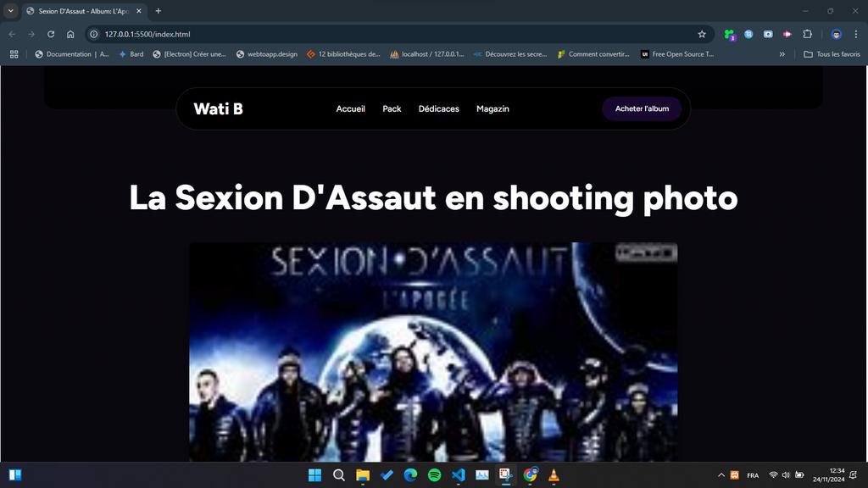
Task: View site information icon in address bar
Action: click(94, 34)
